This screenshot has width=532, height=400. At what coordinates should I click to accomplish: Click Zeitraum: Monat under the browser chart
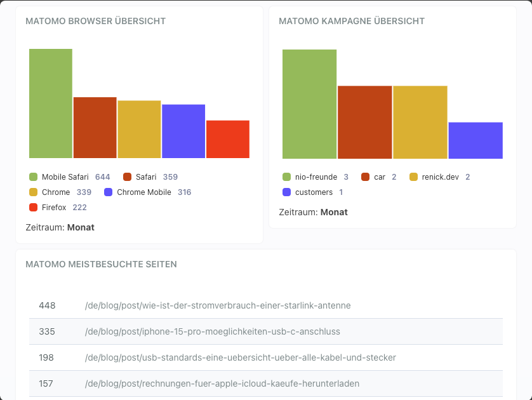(x=60, y=227)
